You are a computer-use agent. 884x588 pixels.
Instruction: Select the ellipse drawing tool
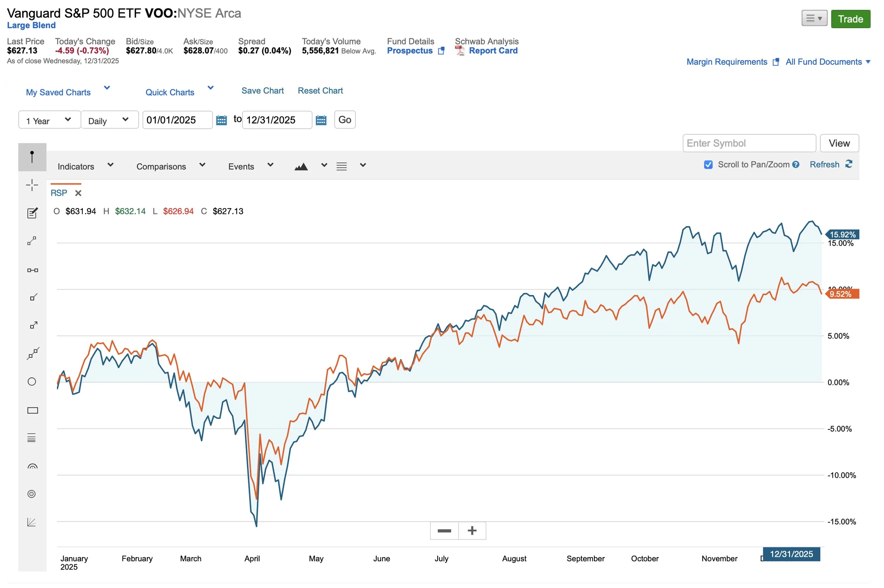click(x=32, y=382)
